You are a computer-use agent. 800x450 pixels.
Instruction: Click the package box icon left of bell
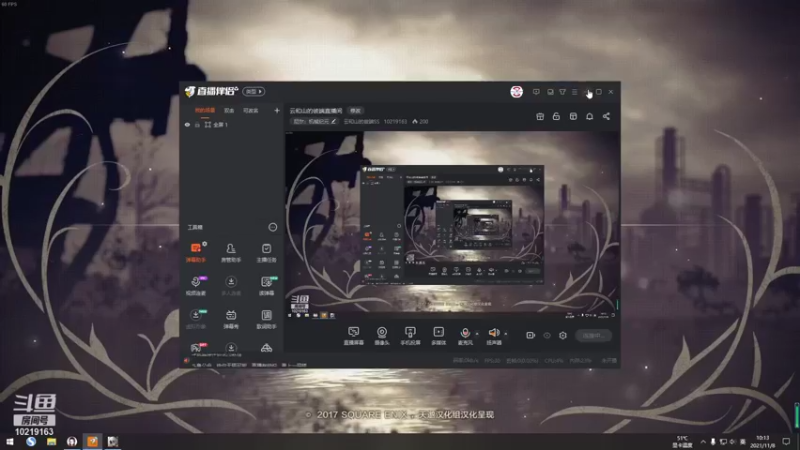573,116
